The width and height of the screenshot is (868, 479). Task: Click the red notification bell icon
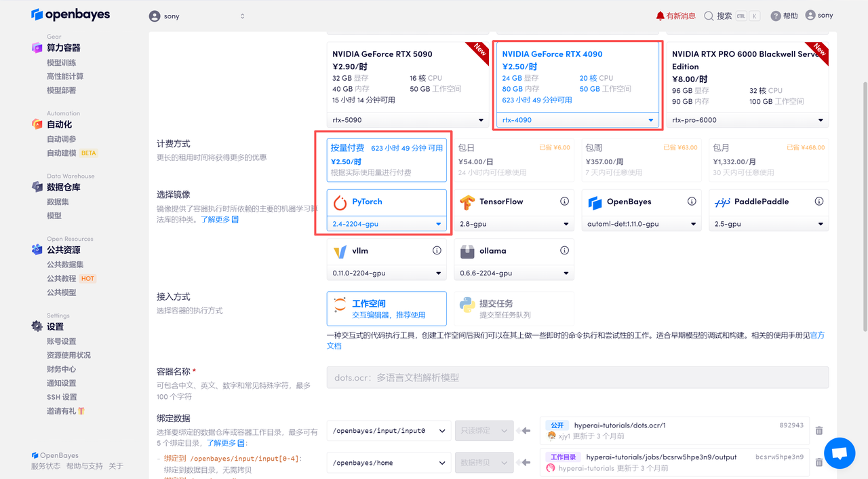click(x=660, y=16)
